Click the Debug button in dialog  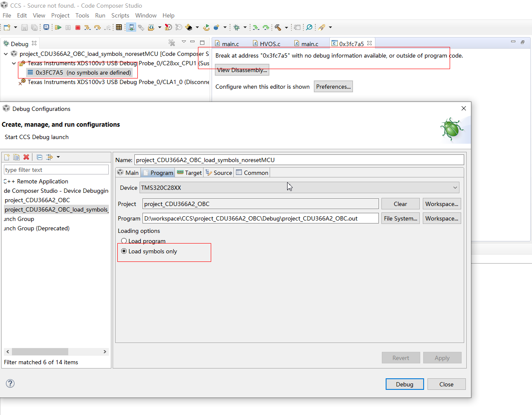coord(404,384)
